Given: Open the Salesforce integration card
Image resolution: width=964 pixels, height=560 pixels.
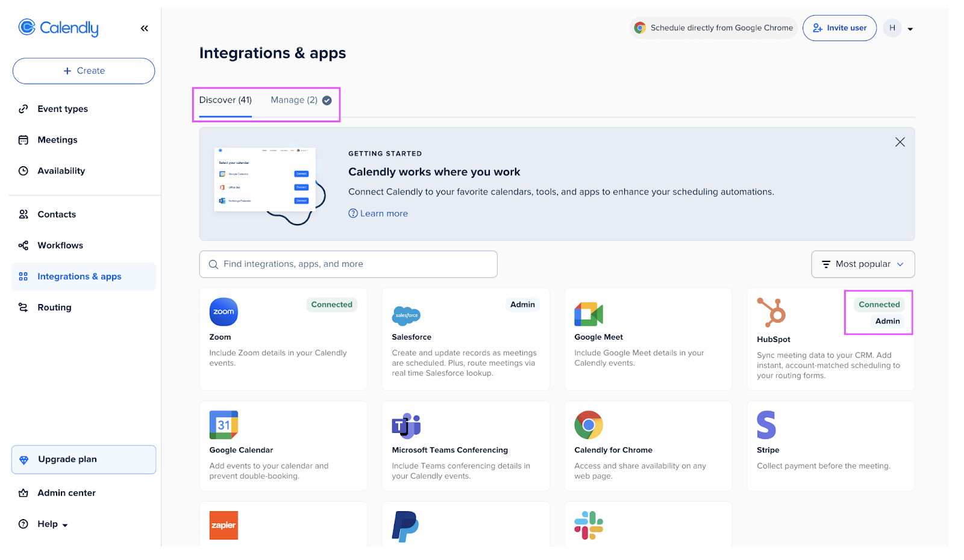Looking at the screenshot, I should click(x=466, y=339).
